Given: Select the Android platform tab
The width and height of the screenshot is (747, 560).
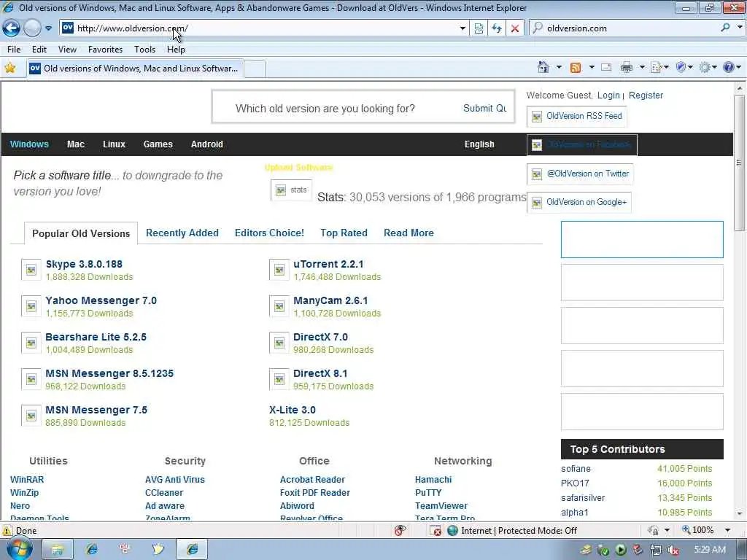Looking at the screenshot, I should 206,144.
